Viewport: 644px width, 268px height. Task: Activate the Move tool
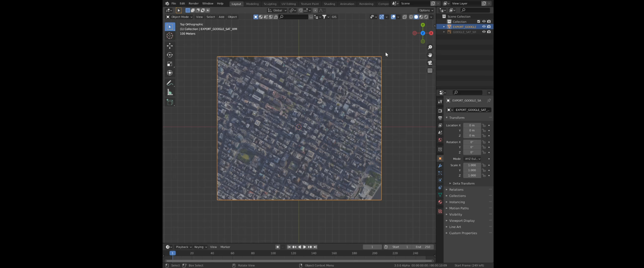(x=170, y=46)
